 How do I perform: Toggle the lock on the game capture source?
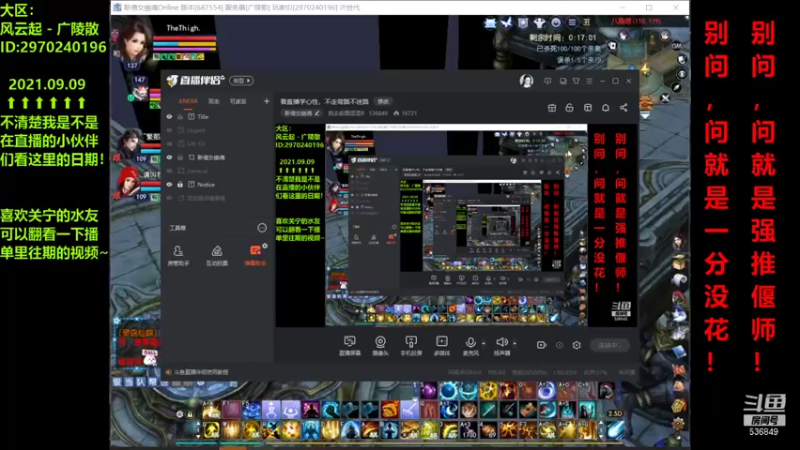[180, 158]
